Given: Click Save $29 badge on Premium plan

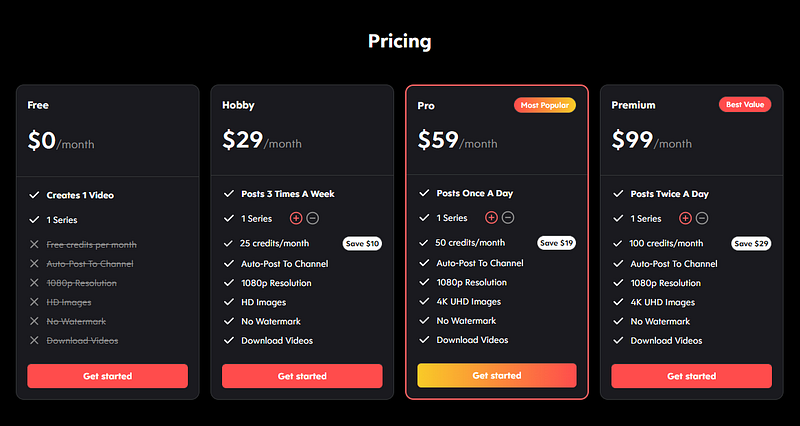Looking at the screenshot, I should coord(751,243).
